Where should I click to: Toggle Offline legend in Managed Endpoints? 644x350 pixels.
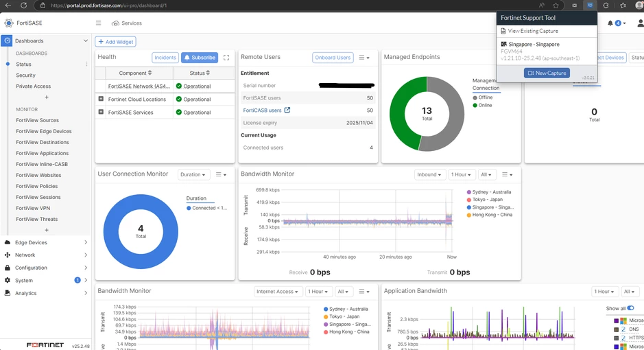click(483, 97)
